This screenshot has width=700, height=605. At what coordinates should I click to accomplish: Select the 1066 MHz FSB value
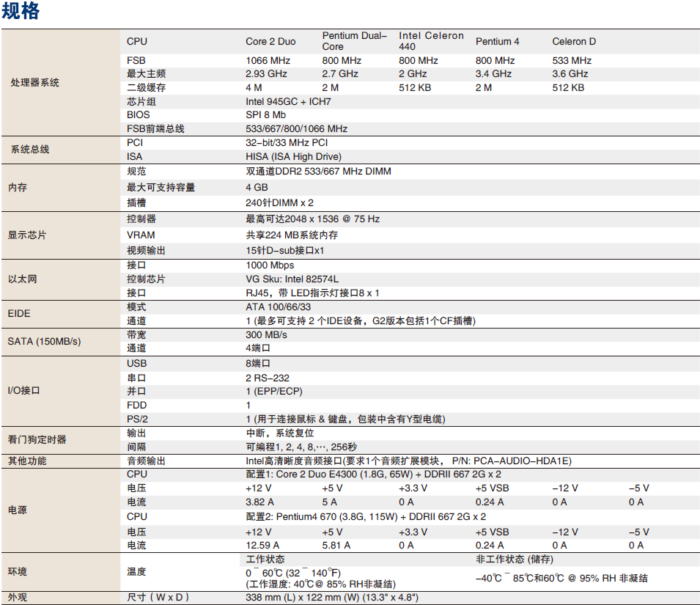tap(268, 60)
